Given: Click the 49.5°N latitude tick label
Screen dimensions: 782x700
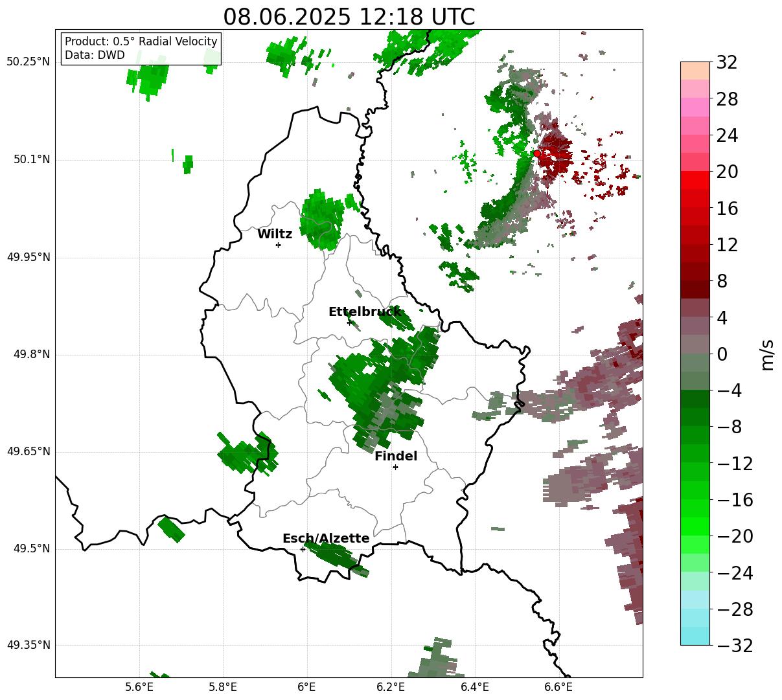Looking at the screenshot, I should [31, 548].
